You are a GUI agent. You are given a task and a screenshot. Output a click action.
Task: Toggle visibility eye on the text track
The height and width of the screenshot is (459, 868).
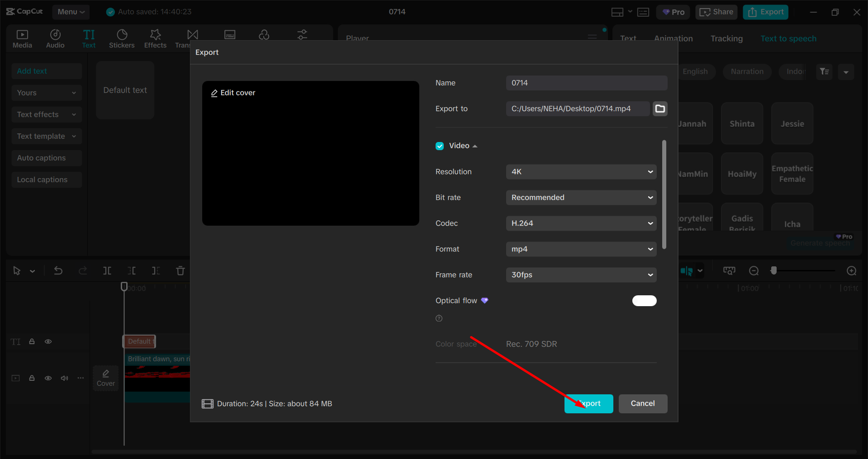[48, 341]
